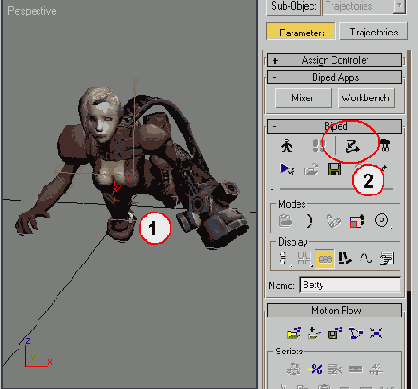Click the Delete Script icon in Scripts group
This screenshot has height=389, width=418.
tap(335, 369)
